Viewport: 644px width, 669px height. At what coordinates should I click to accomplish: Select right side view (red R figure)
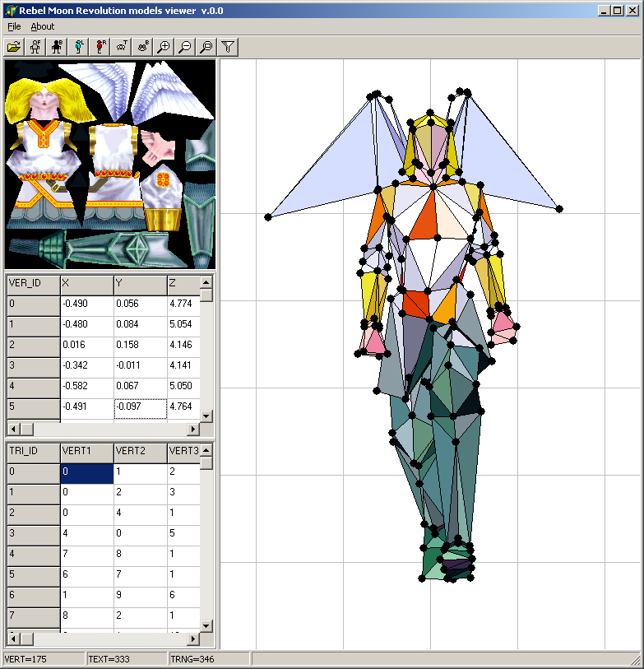[x=100, y=47]
